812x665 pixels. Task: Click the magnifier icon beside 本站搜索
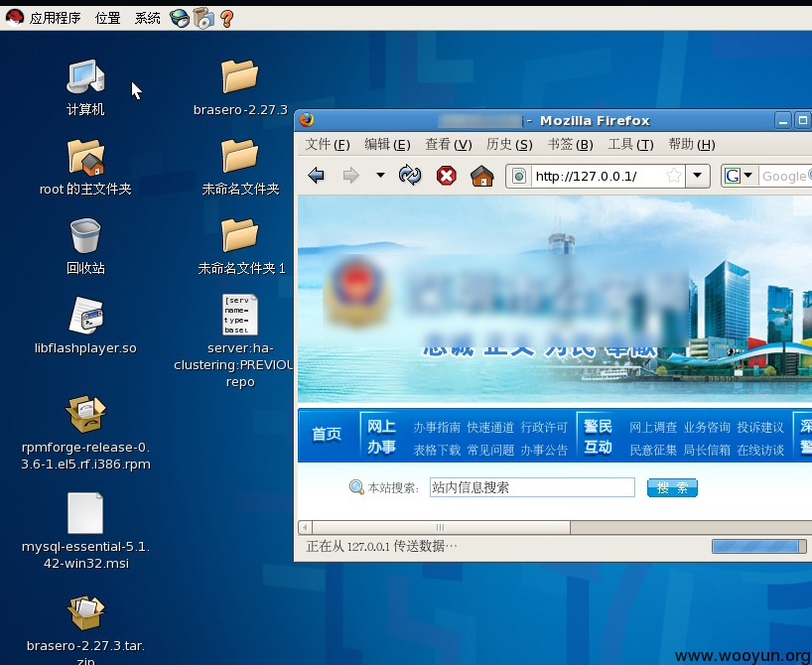(356, 487)
